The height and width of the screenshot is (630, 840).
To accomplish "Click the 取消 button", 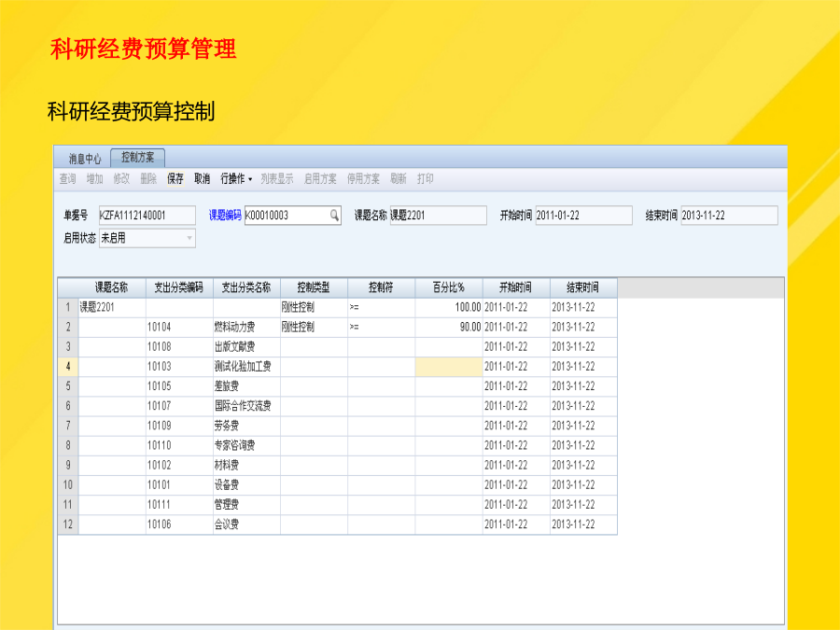I will [202, 178].
